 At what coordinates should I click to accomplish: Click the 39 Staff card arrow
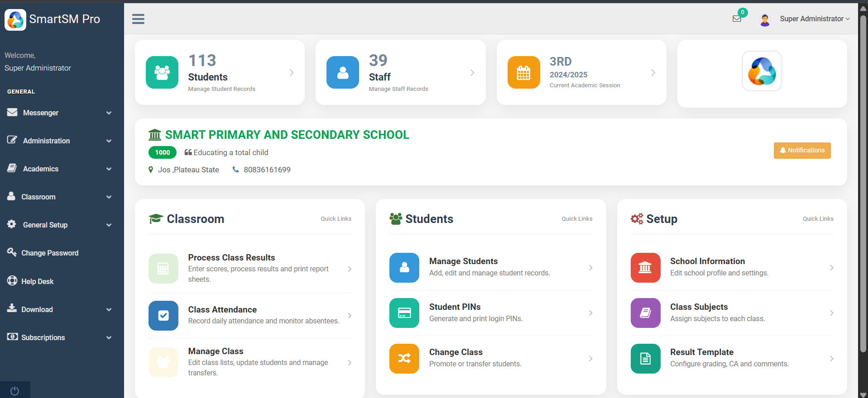click(472, 72)
